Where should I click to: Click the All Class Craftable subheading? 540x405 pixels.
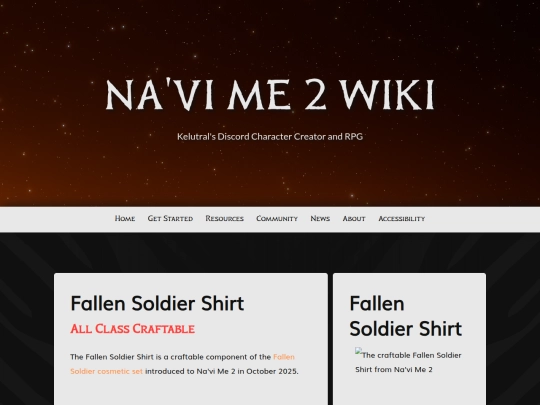pyautogui.click(x=133, y=329)
